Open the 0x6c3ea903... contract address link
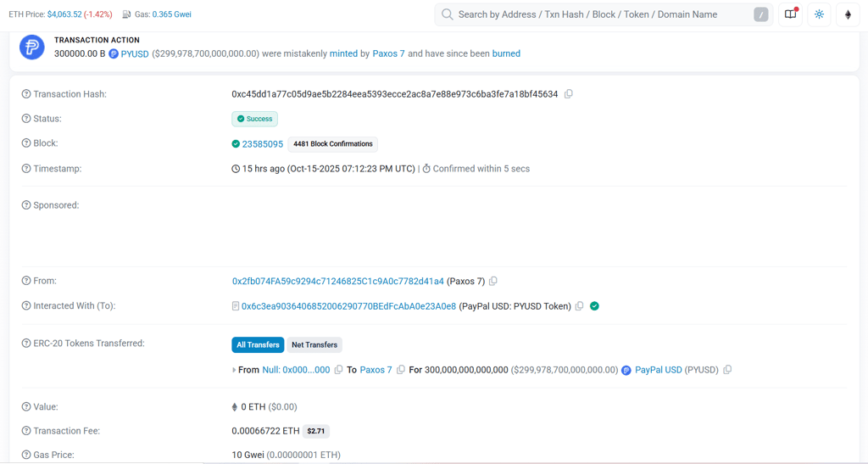 pyautogui.click(x=348, y=306)
